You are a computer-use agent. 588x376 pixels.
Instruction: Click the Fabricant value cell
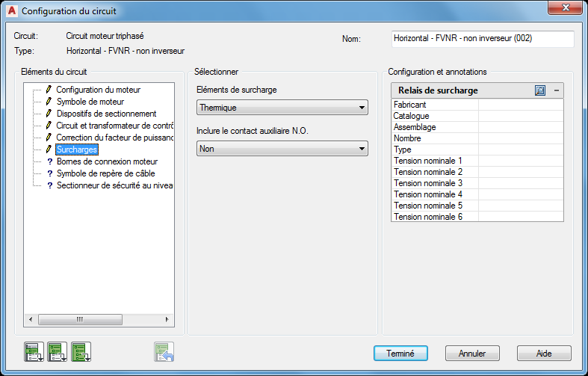click(520, 105)
